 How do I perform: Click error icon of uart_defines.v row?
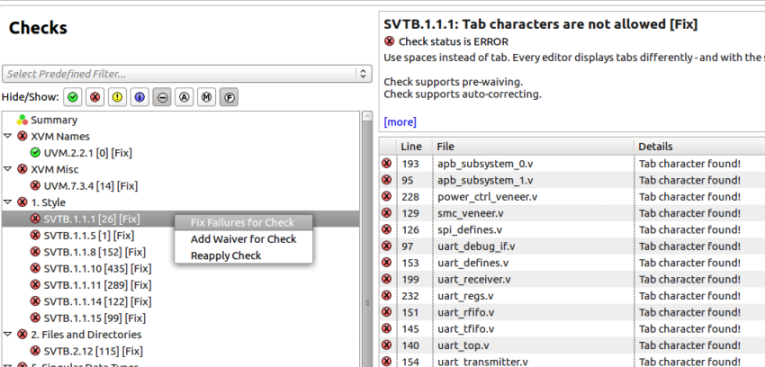386,263
